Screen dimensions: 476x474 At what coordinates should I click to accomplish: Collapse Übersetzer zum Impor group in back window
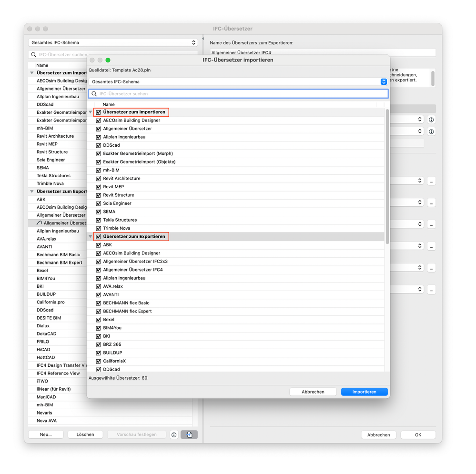click(32, 73)
